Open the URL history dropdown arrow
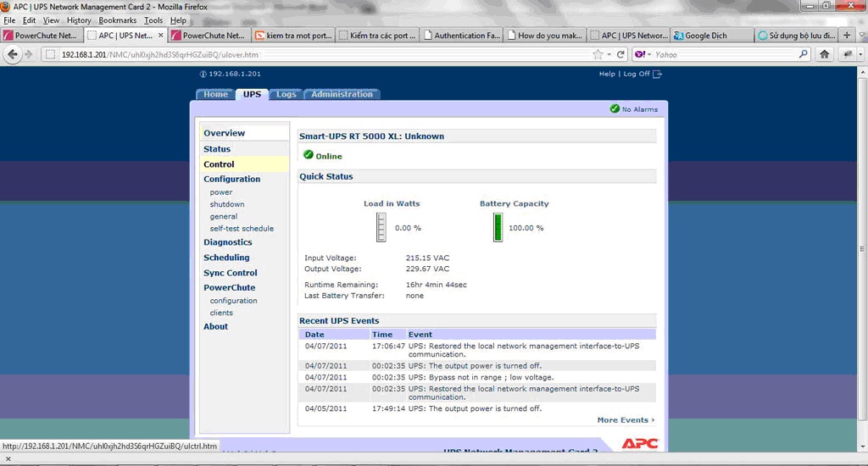This screenshot has width=868, height=466. 609,54
